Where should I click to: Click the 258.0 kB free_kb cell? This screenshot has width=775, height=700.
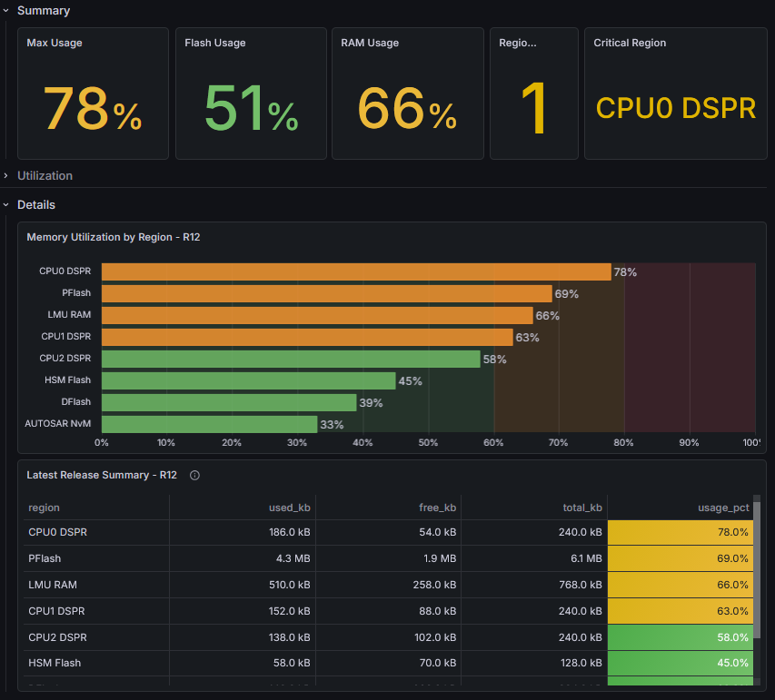(x=389, y=585)
